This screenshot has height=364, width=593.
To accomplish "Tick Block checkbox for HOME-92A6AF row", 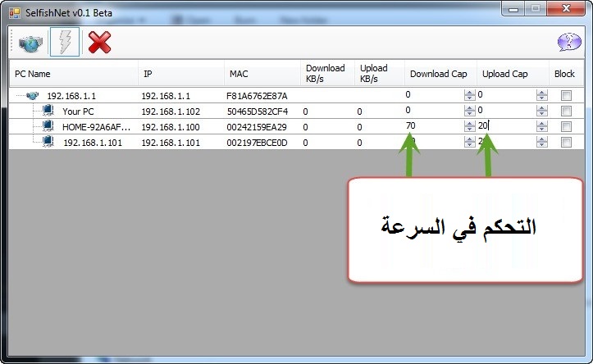I will click(x=565, y=127).
